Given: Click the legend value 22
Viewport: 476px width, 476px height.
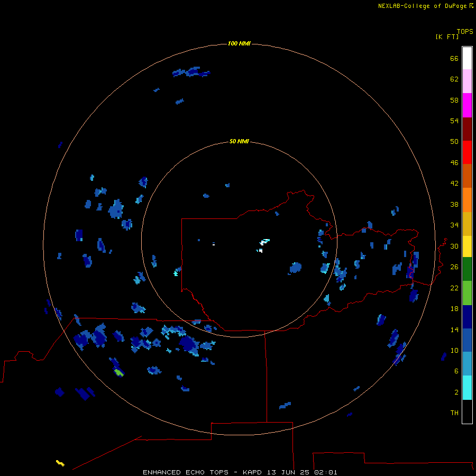Looking at the screenshot, I should (x=454, y=288).
